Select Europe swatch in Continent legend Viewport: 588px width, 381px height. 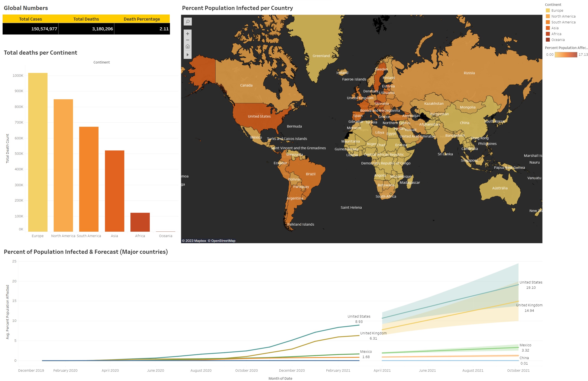pos(548,10)
